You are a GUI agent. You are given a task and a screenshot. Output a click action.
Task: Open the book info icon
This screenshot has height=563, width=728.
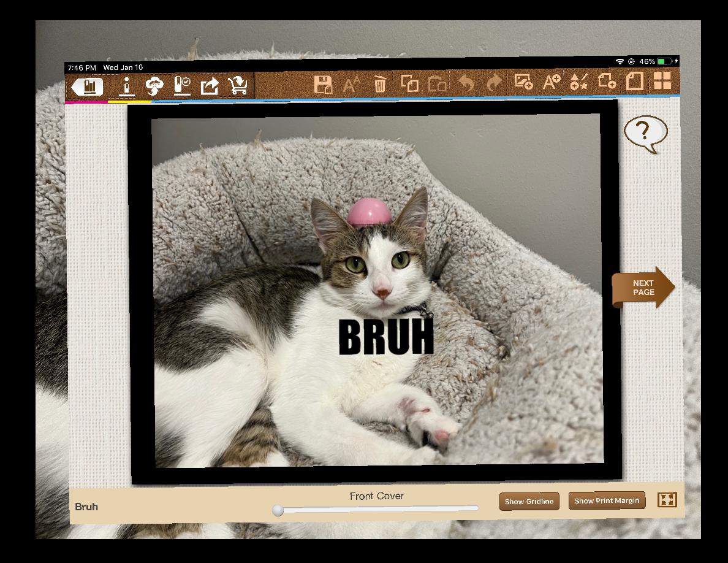[126, 86]
